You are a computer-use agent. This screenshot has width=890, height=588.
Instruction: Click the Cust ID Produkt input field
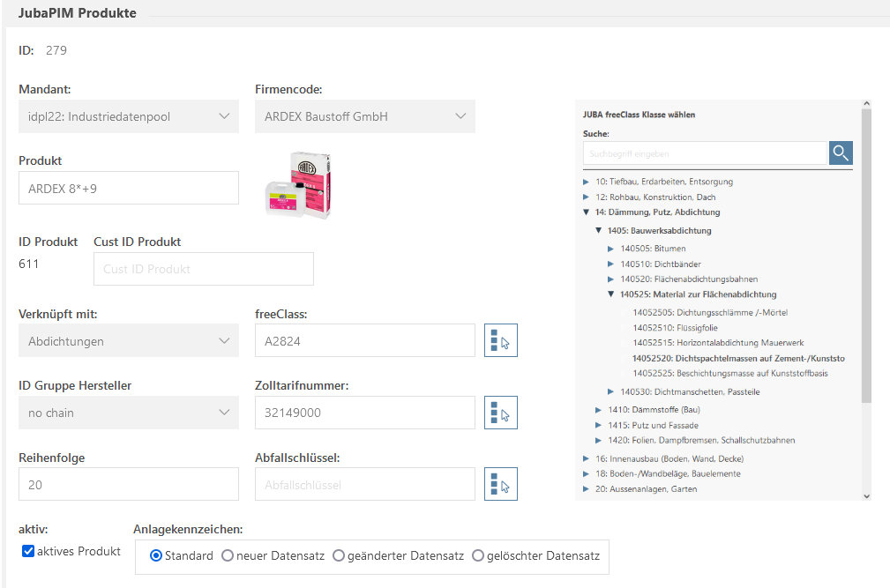(x=204, y=269)
